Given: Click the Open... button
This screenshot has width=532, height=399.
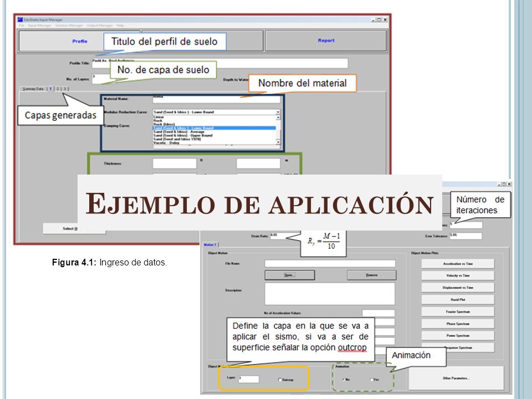Looking at the screenshot, I should coord(289,275).
